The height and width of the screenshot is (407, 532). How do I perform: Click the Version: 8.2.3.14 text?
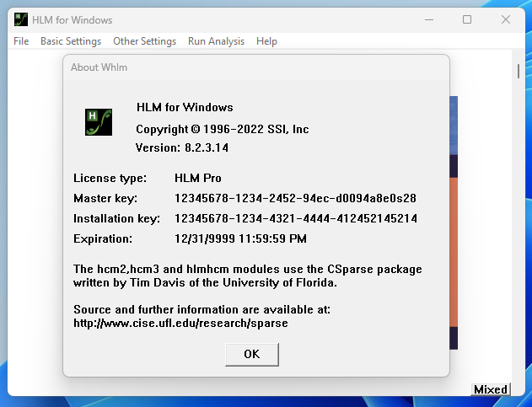(x=182, y=147)
